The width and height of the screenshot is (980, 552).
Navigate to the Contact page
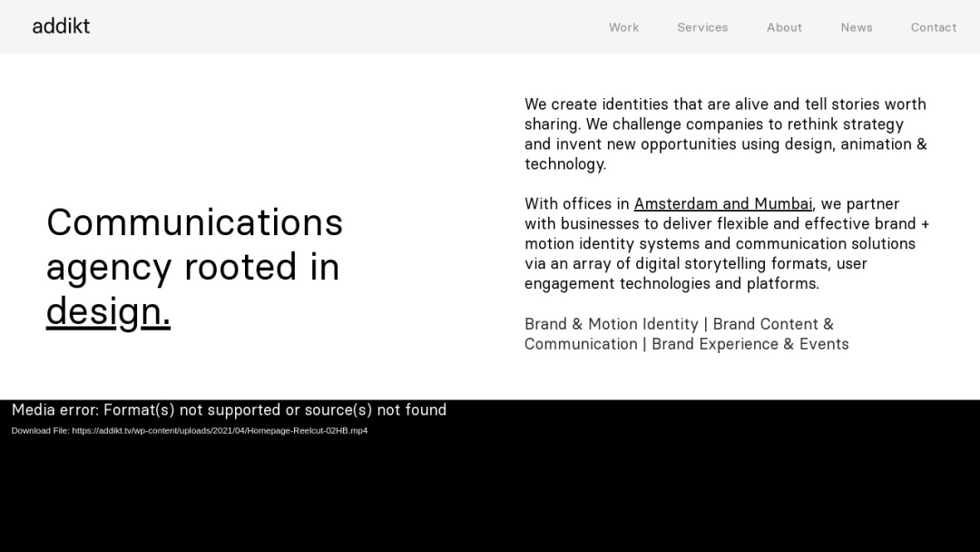pos(934,27)
